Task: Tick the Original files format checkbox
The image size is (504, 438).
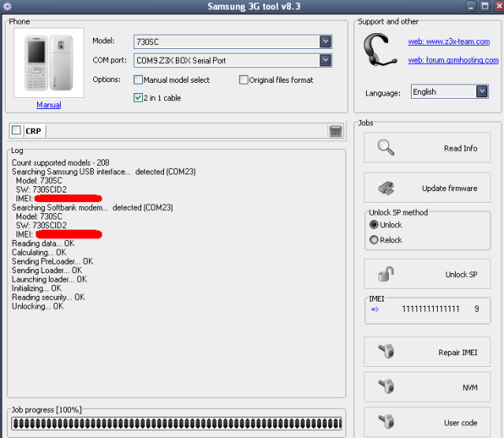Action: [x=243, y=80]
